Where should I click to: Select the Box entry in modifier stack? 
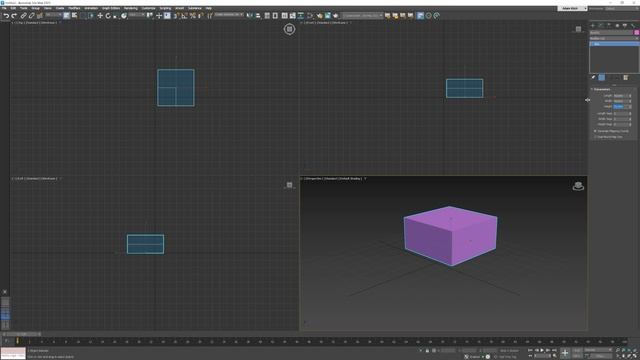pos(614,44)
